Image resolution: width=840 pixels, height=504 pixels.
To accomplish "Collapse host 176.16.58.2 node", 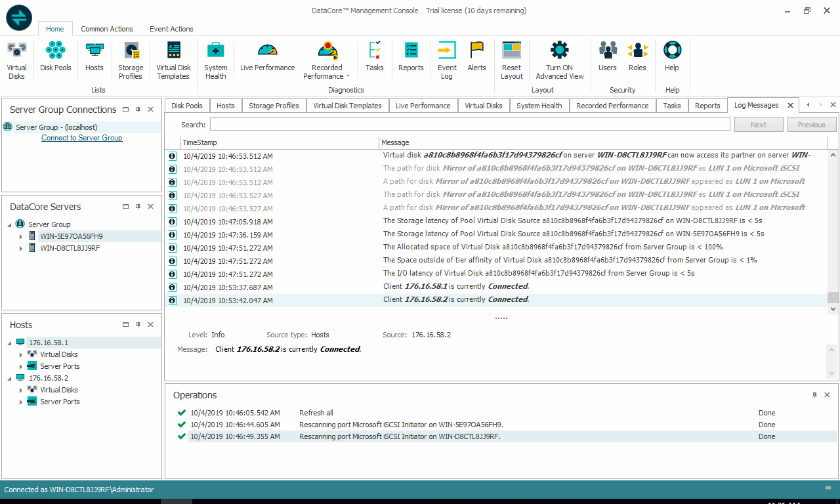I will coord(9,378).
